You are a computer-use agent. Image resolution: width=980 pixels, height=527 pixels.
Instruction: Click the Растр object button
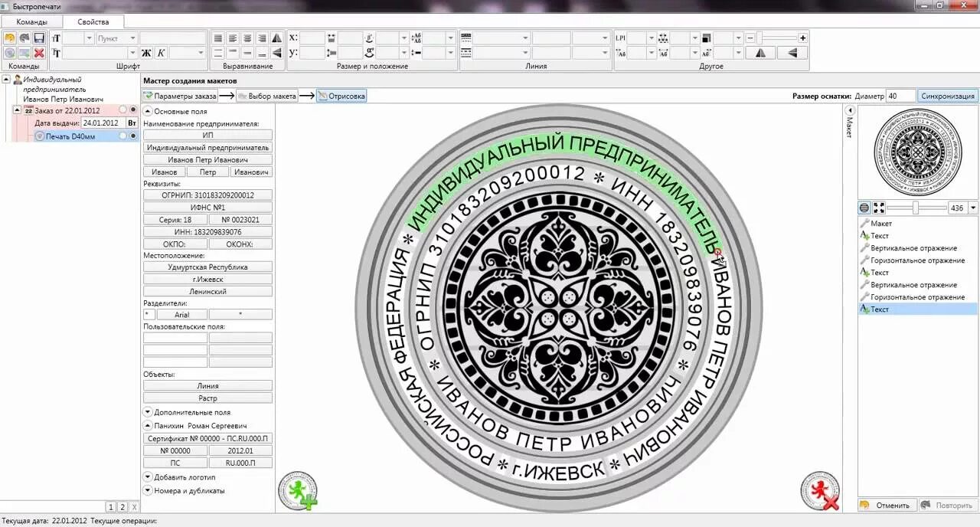[207, 398]
